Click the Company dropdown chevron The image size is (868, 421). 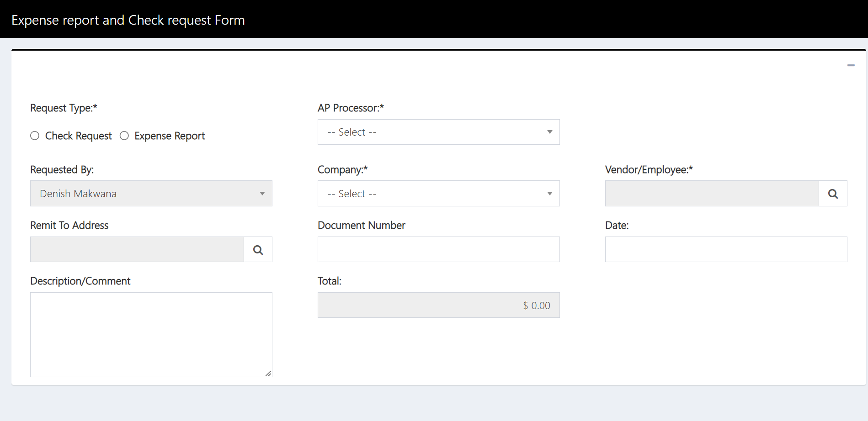(x=549, y=193)
